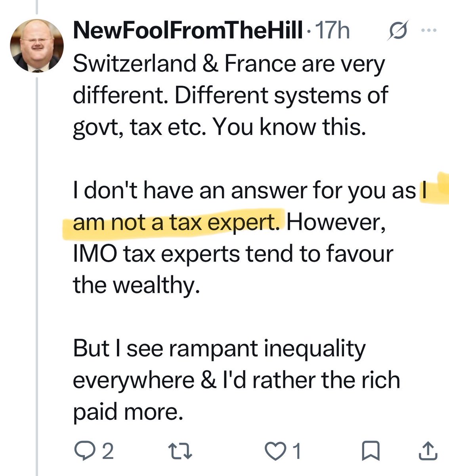Tap the closing 'paid more.' text
This screenshot has height=476, width=449.
pos(128,412)
